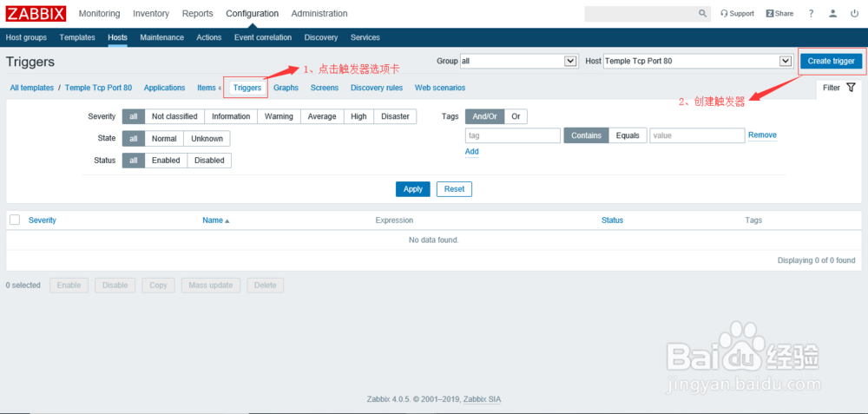Set the State filter to all

[x=134, y=138]
